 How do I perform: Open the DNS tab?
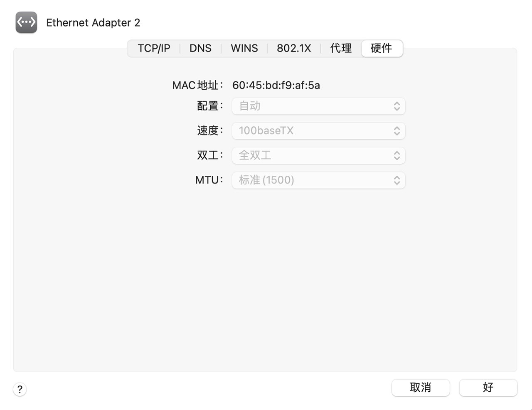pyautogui.click(x=200, y=48)
